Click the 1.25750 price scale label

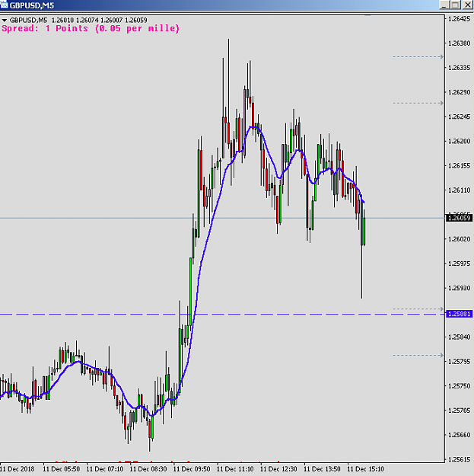(x=459, y=386)
